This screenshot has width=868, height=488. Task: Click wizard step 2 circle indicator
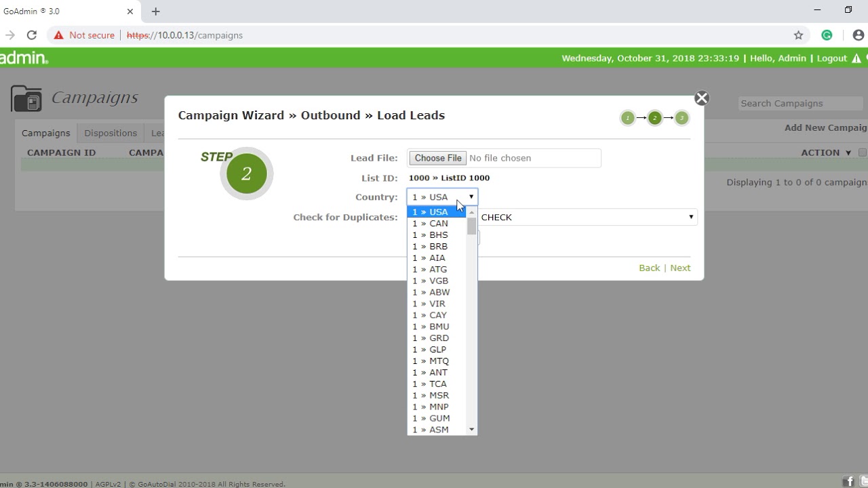click(654, 118)
